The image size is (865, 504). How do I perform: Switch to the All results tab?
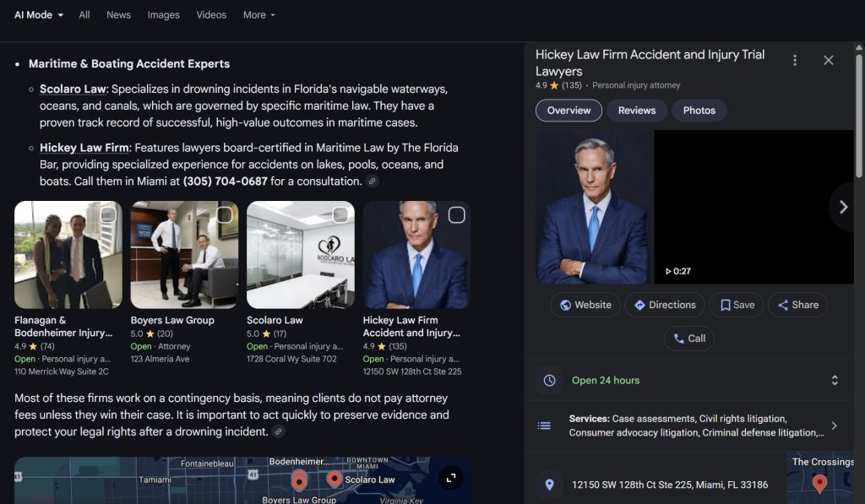click(84, 15)
